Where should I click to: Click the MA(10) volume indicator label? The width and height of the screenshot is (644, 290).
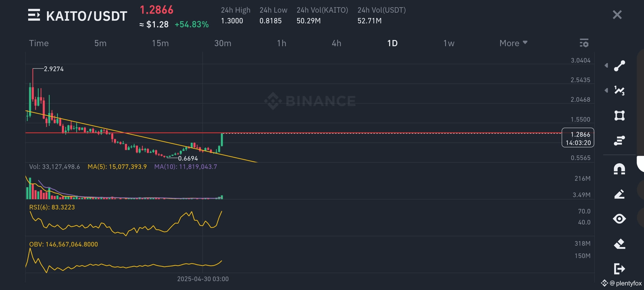185,167
